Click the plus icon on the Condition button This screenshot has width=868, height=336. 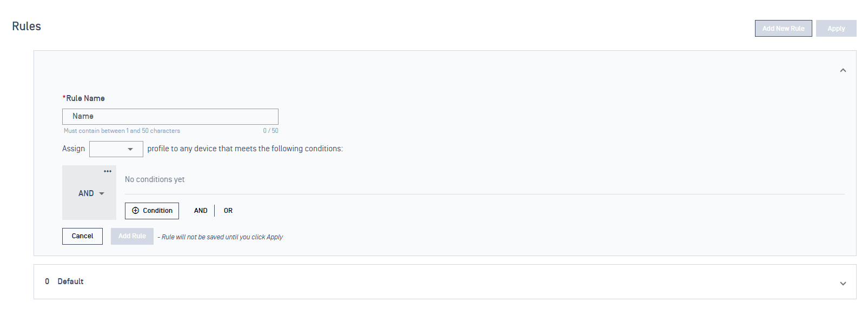(136, 211)
